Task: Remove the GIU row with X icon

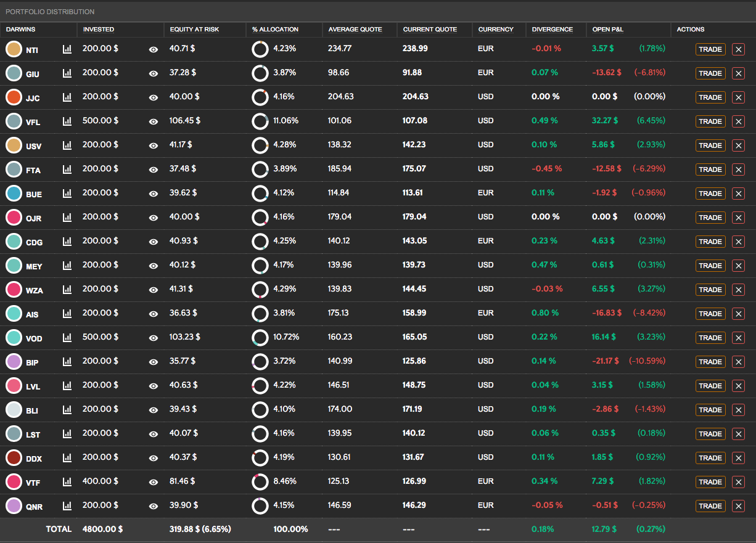Action: pyautogui.click(x=738, y=73)
